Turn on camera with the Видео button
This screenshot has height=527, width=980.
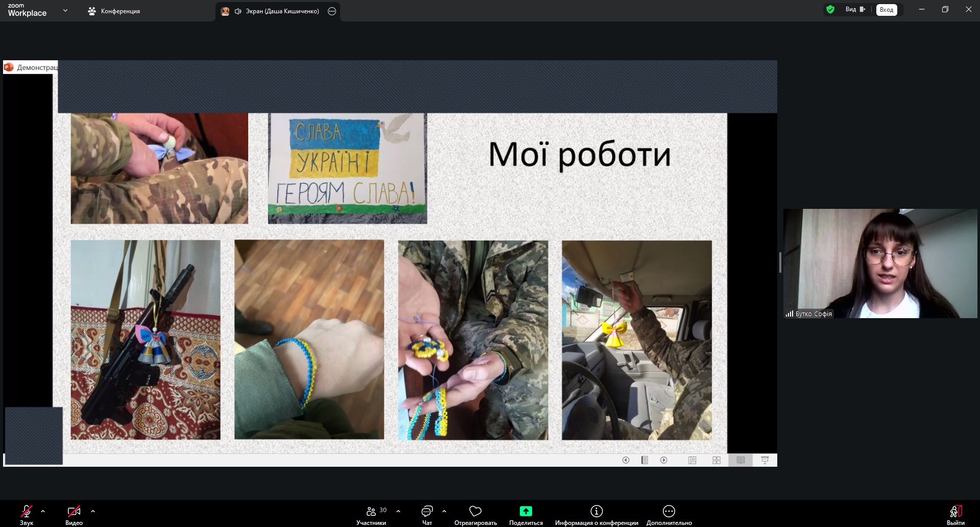click(74, 511)
